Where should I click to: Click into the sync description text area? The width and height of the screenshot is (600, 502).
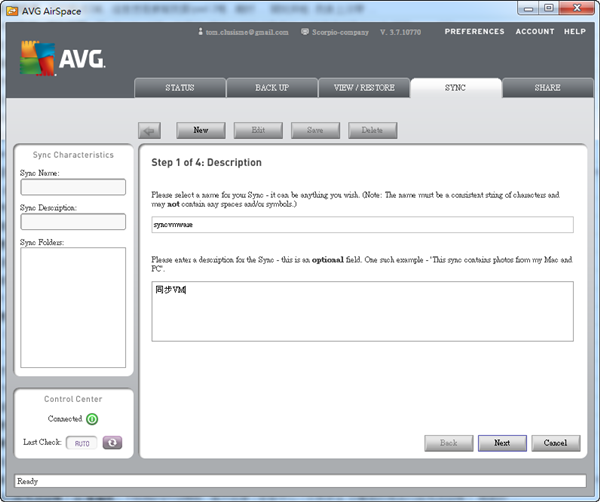[x=362, y=311]
